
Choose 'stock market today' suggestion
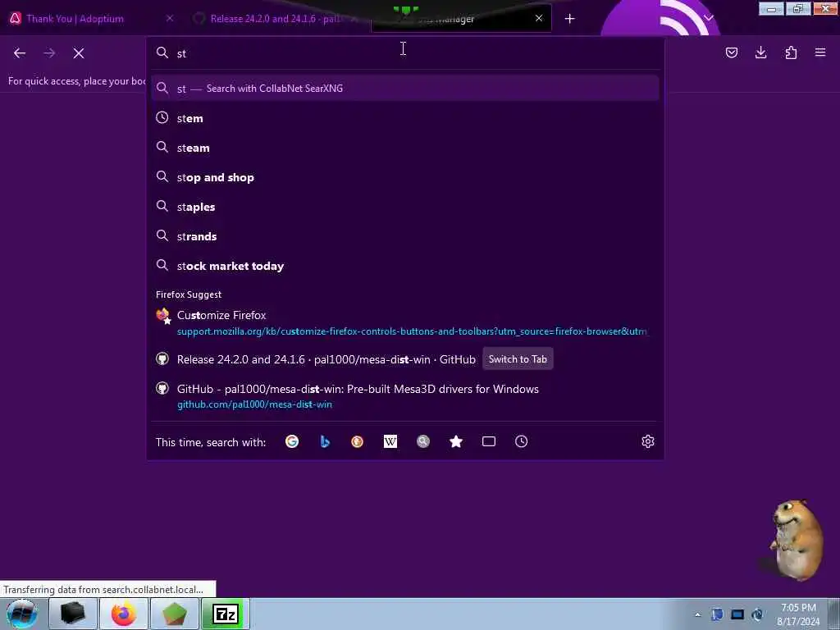405,266
